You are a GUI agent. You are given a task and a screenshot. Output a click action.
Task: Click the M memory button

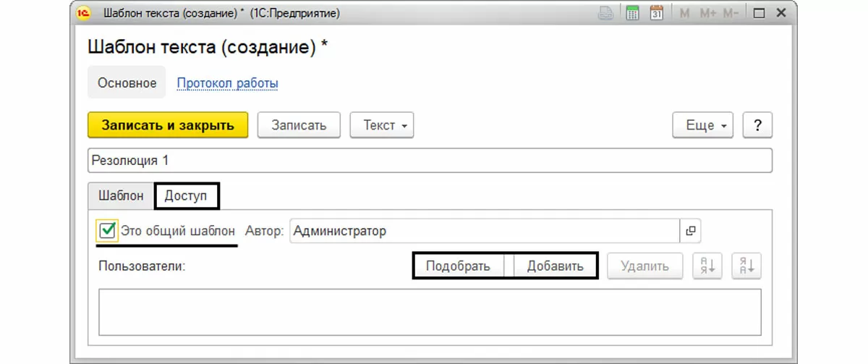coord(684,13)
